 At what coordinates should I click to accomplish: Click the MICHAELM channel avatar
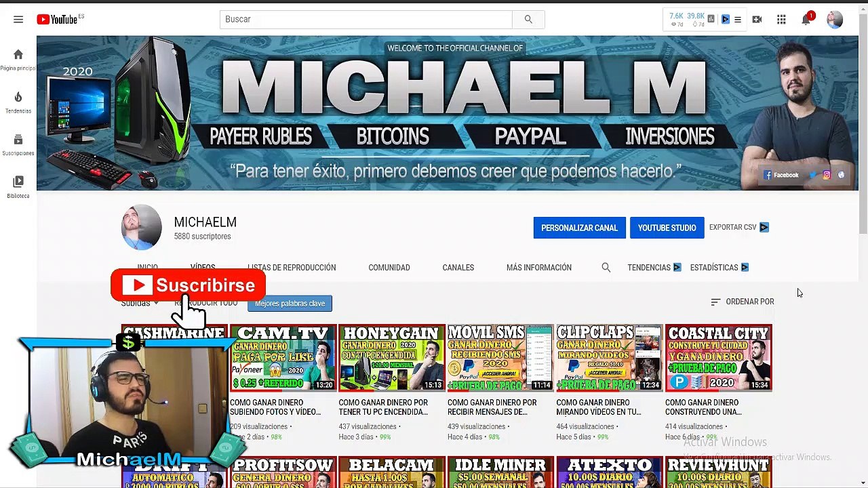pos(141,228)
